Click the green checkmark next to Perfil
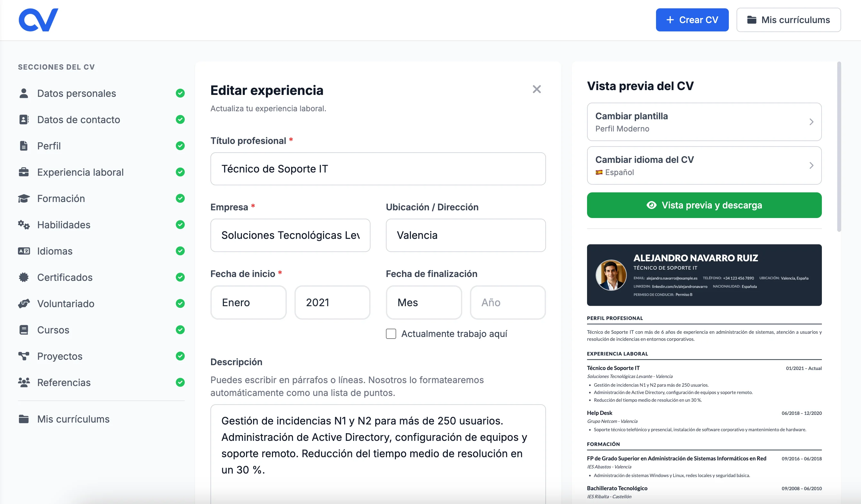This screenshot has height=504, width=861. (180, 146)
